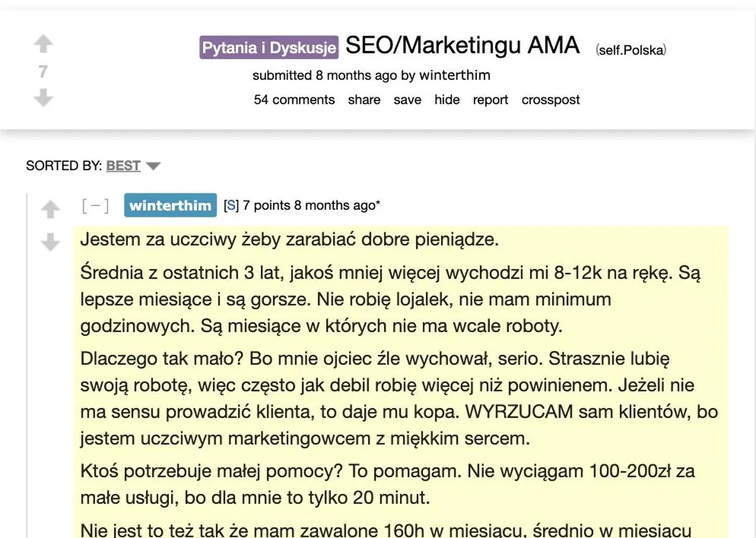The width and height of the screenshot is (756, 538).
Task: Click the '7 points' comment score text
Action: point(267,205)
